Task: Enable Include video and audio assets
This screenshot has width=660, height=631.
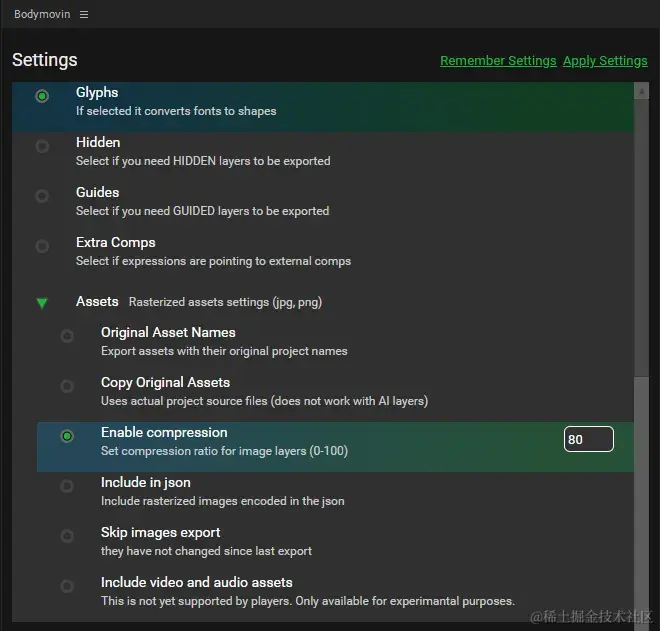Action: click(x=67, y=586)
